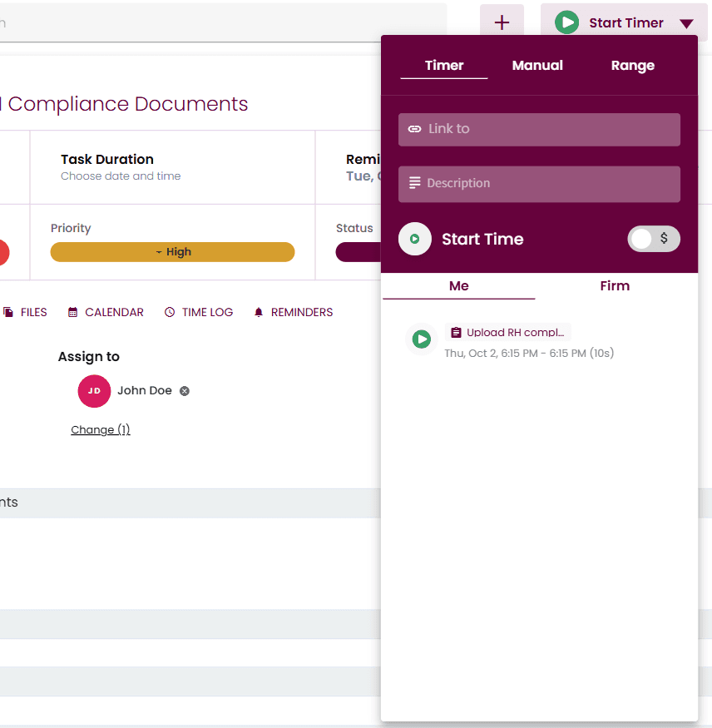Open the High priority dropdown

[172, 251]
